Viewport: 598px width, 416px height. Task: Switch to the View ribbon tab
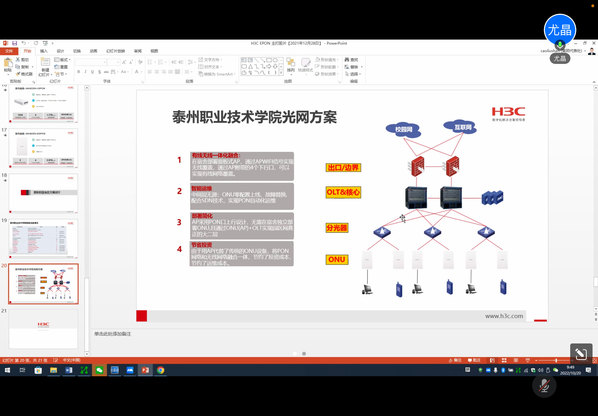[x=154, y=51]
